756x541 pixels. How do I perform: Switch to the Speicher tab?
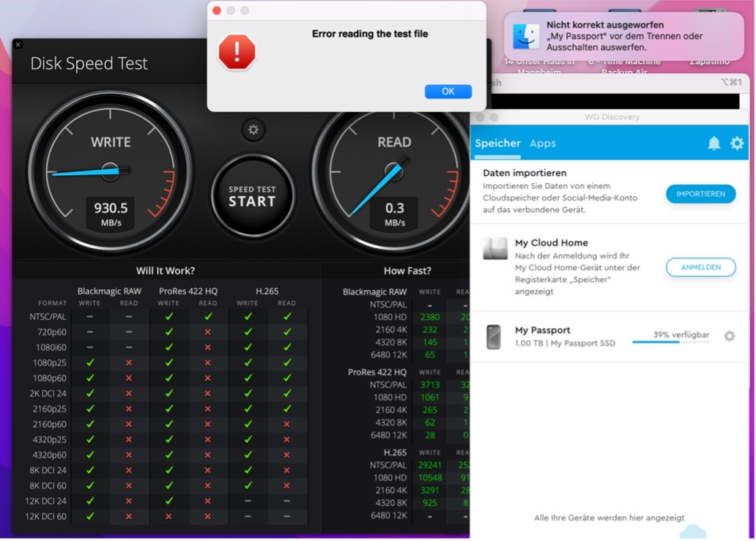coord(497,143)
